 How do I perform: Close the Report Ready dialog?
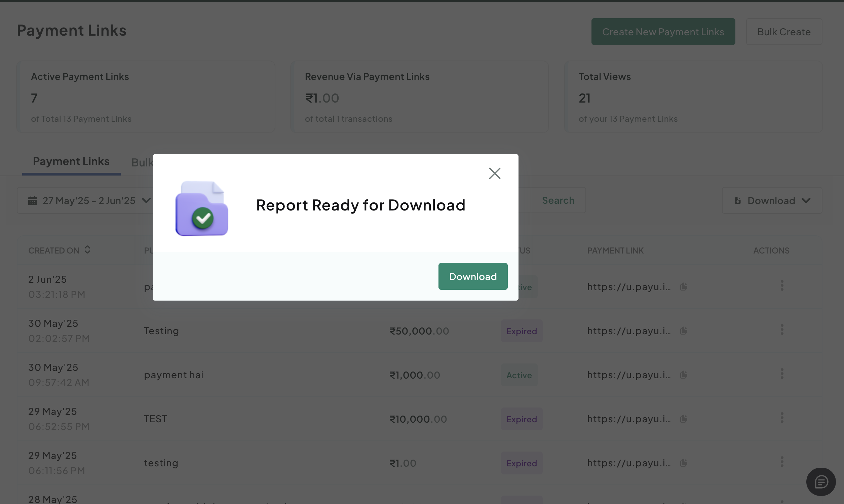pyautogui.click(x=495, y=173)
